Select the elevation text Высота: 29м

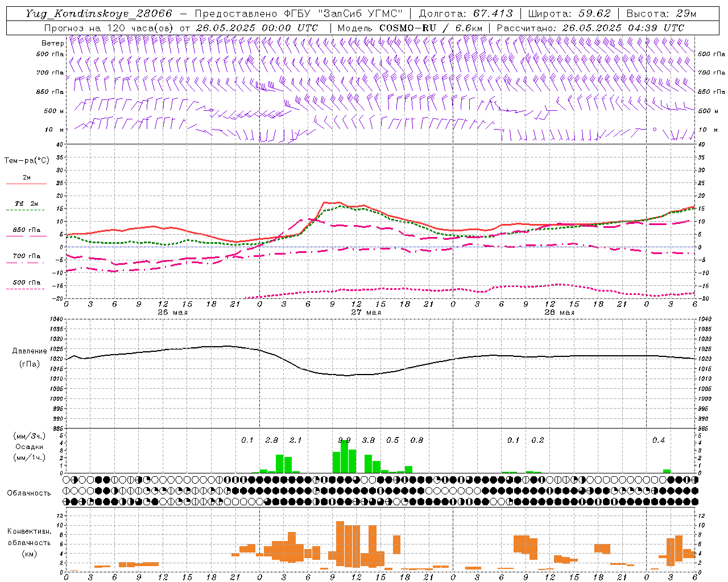coord(661,14)
